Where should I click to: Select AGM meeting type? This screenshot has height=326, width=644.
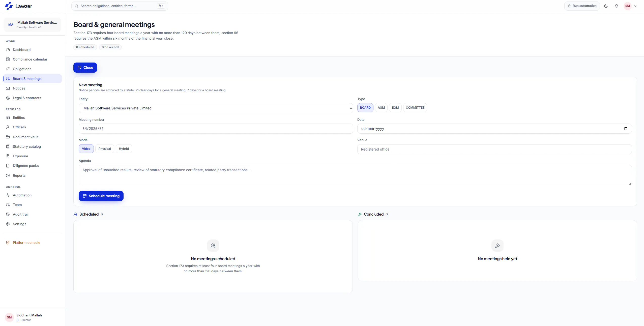pos(381,108)
